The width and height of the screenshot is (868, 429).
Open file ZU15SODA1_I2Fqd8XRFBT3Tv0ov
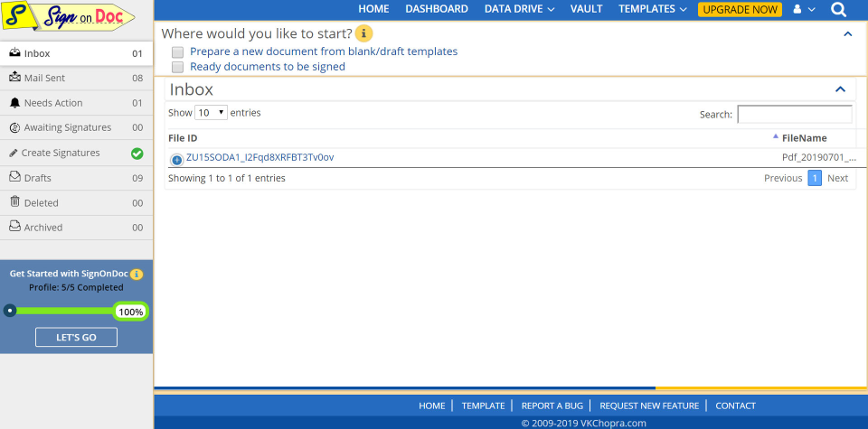tap(259, 157)
